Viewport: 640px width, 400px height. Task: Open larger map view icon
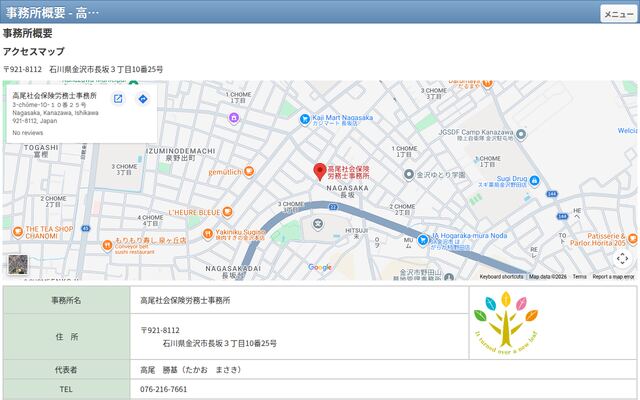(118, 99)
